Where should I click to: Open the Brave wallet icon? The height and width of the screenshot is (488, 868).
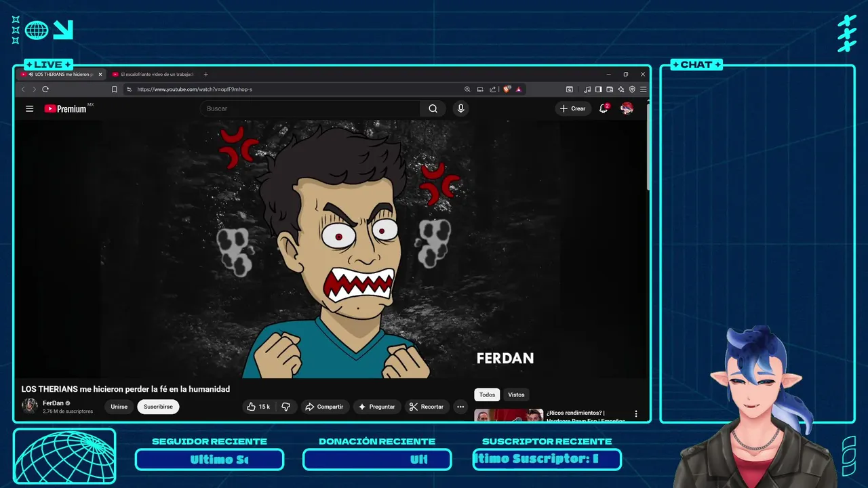click(610, 89)
